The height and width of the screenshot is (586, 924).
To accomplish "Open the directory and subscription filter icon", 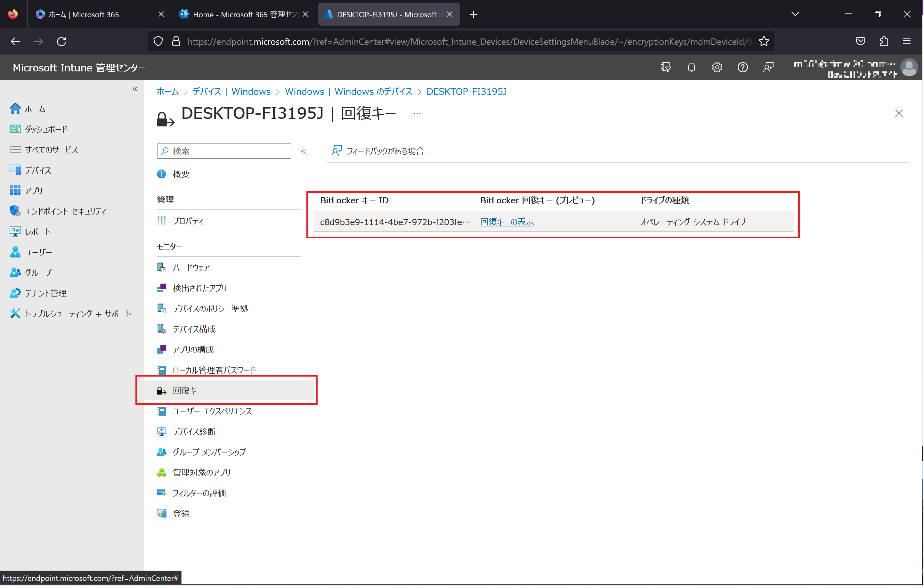I will tap(666, 68).
